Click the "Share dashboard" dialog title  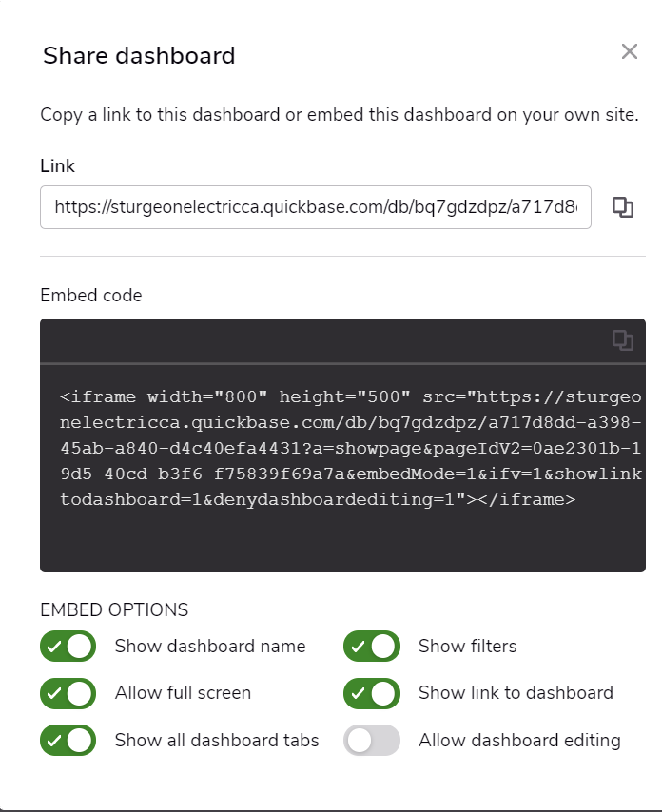(139, 55)
